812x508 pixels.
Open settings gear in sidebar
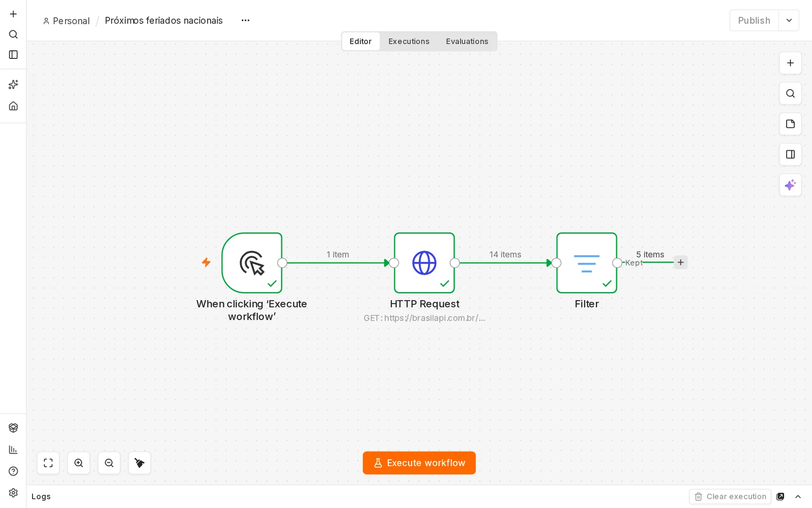(x=13, y=492)
